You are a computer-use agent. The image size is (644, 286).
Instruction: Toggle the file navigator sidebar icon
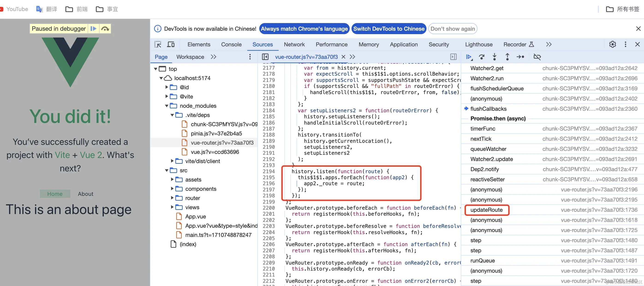pyautogui.click(x=265, y=57)
